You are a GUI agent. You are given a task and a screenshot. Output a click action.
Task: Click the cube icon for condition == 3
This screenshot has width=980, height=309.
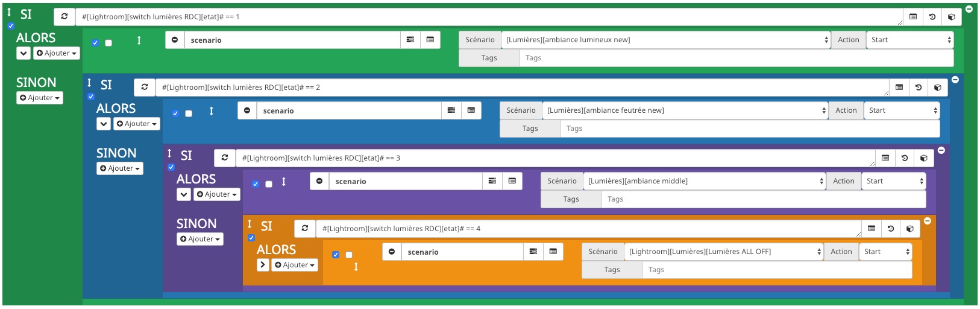(x=924, y=158)
